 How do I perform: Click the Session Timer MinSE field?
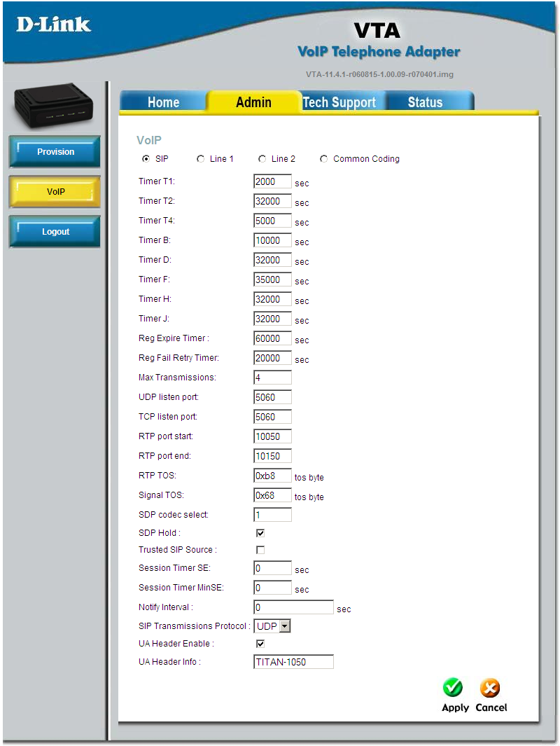272,588
